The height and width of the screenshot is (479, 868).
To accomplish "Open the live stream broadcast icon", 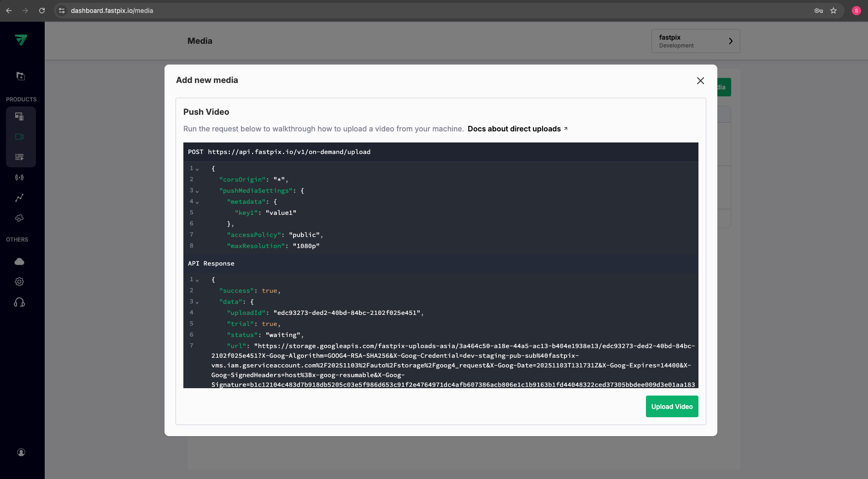I will [x=19, y=177].
